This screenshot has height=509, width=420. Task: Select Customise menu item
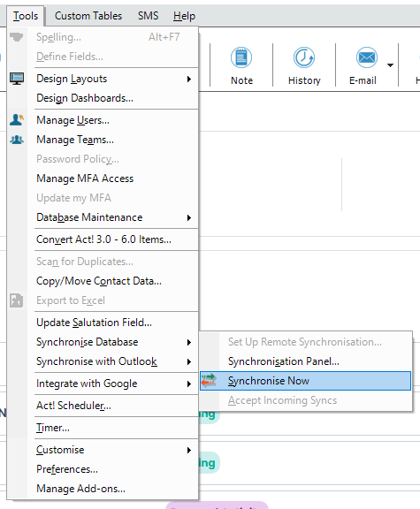click(x=103, y=450)
